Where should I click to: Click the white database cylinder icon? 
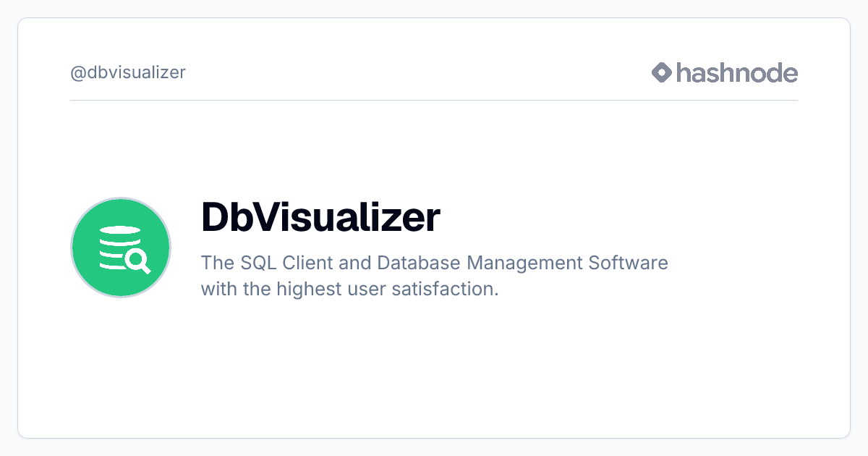pyautogui.click(x=116, y=247)
